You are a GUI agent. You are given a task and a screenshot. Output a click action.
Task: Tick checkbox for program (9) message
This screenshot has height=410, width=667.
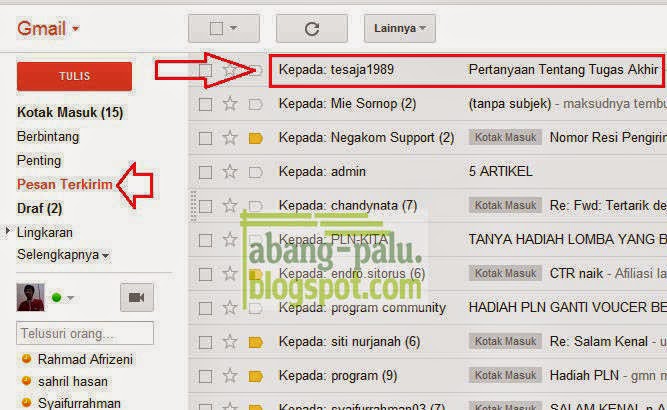coord(205,376)
